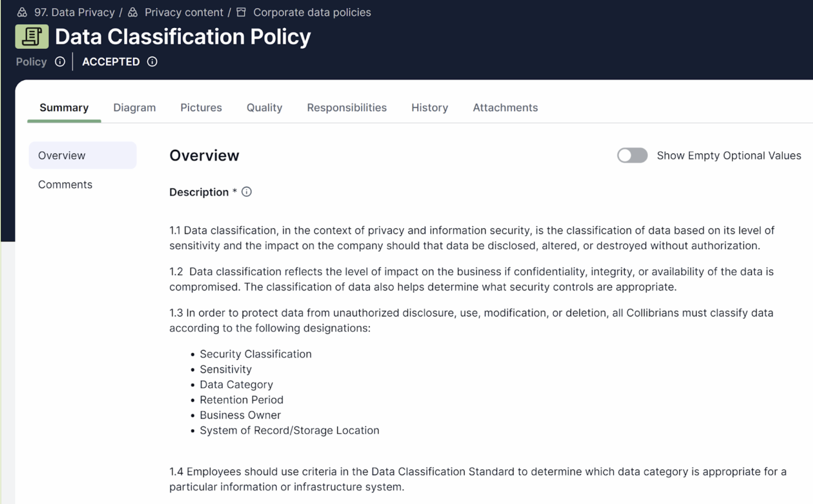The width and height of the screenshot is (813, 504).
Task: Open Corporate data policies breadcrumb link
Action: [312, 12]
